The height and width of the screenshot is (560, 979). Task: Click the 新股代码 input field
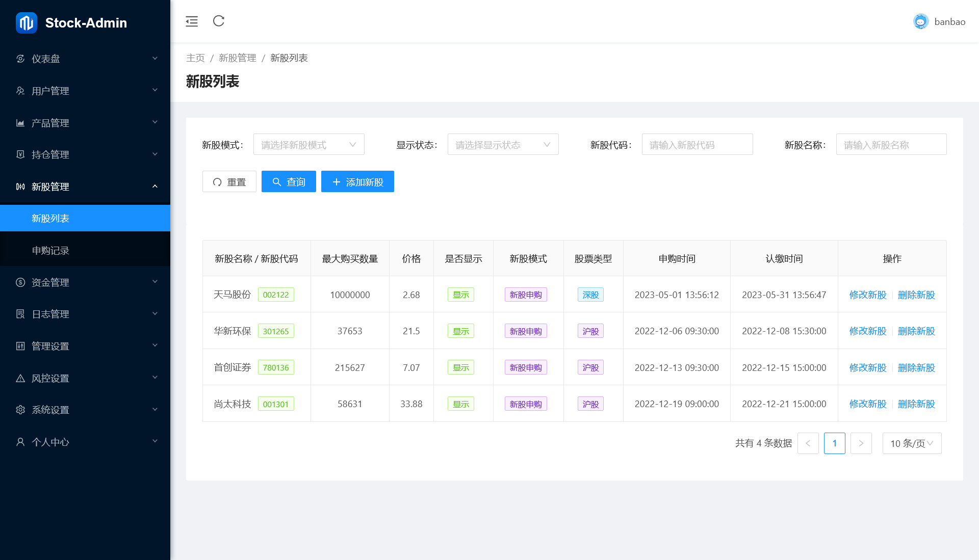point(698,144)
